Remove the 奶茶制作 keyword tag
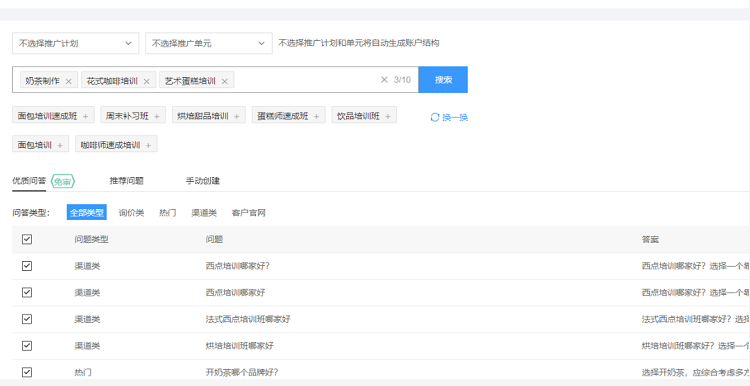The image size is (750, 386). pos(68,81)
